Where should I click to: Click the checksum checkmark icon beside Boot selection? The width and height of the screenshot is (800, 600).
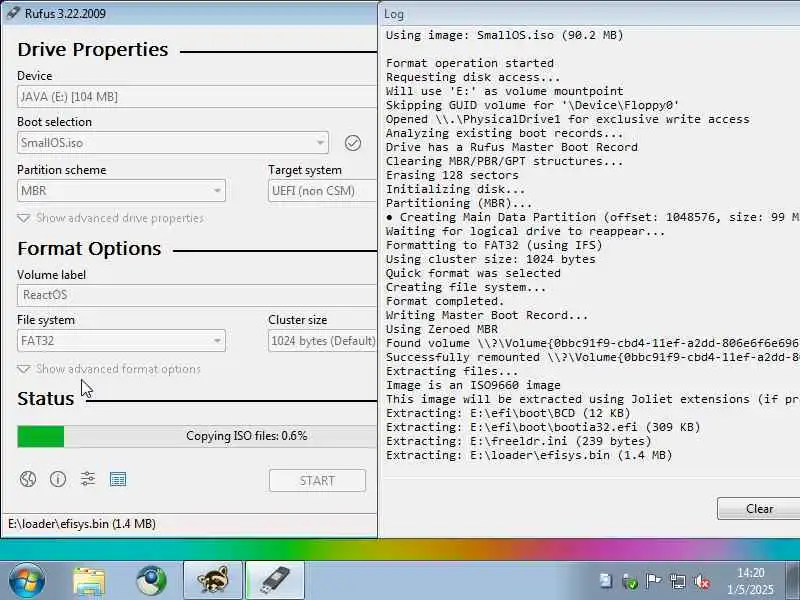point(353,143)
